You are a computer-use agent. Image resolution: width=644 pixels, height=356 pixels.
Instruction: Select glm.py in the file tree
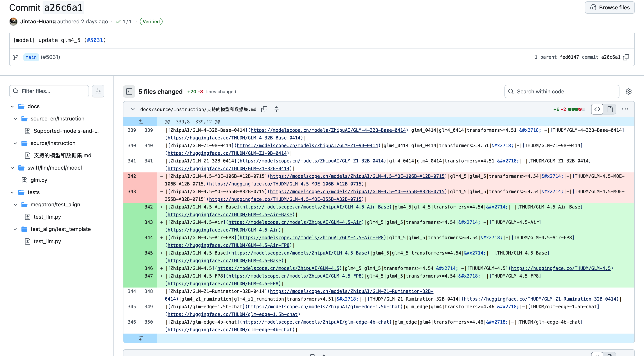[x=39, y=180]
